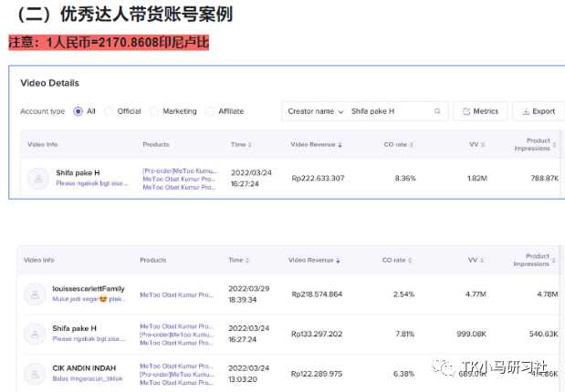Click louissescarlettFamily avatar icon
The width and height of the screenshot is (565, 392).
35,294
